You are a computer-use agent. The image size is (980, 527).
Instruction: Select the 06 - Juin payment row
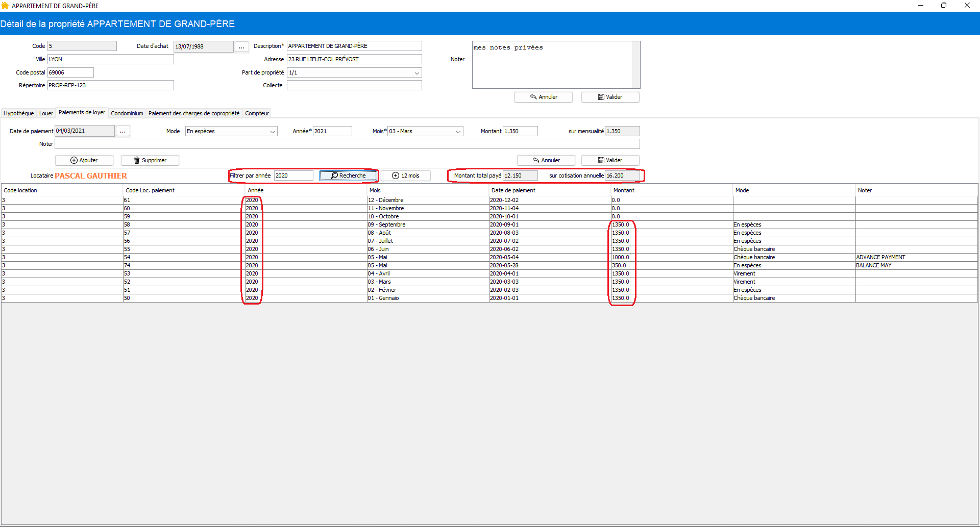(x=489, y=249)
